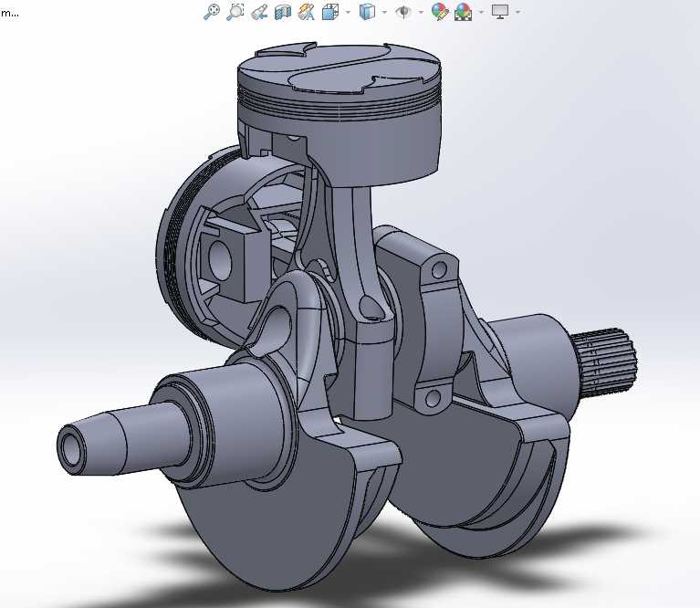This screenshot has width=700, height=608.
Task: Click the View Orientation cube icon
Action: [330, 12]
